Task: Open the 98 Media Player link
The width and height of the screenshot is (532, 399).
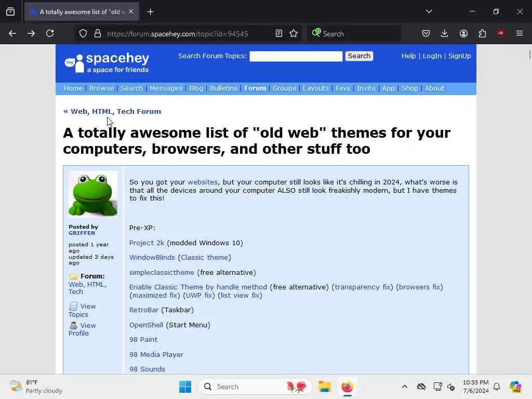Action: [156, 354]
